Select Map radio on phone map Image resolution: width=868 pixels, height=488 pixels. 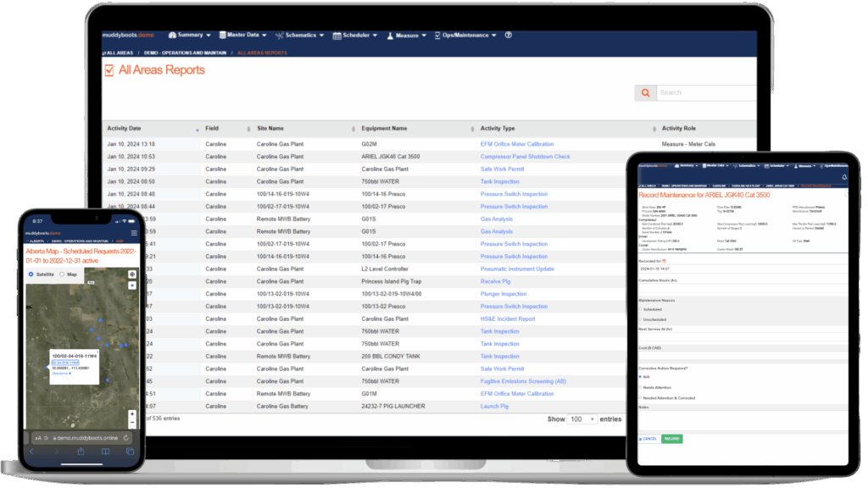point(62,274)
